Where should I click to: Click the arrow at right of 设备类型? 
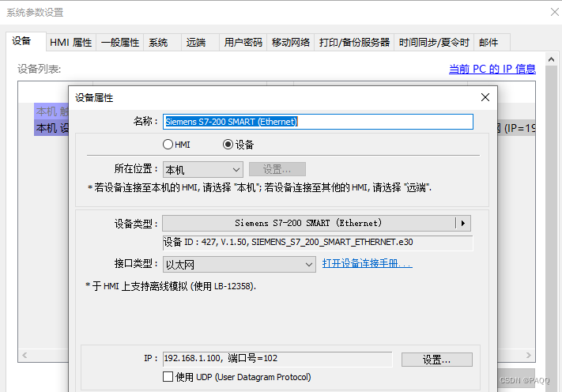click(463, 223)
